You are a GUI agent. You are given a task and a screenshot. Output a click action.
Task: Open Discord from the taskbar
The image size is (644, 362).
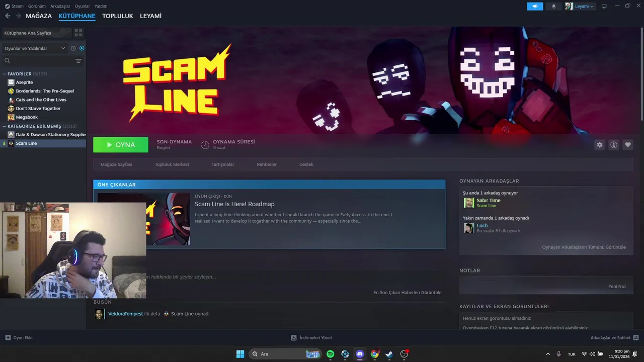click(360, 354)
